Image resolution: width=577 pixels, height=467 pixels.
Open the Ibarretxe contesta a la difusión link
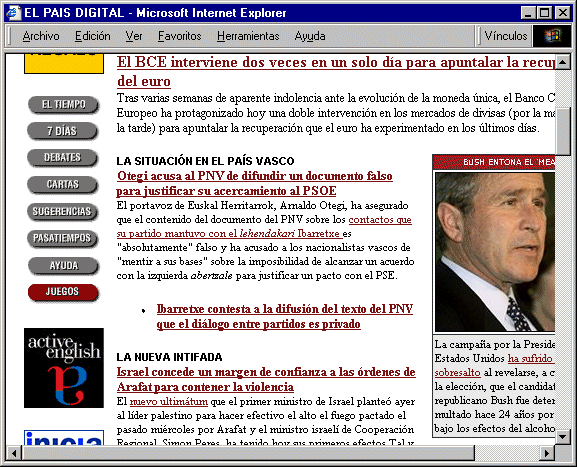(285, 316)
